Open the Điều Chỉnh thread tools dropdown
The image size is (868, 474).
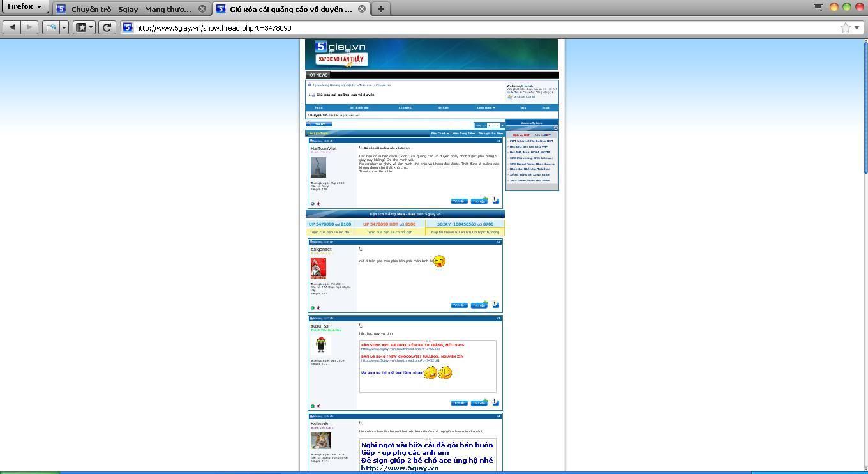click(440, 134)
